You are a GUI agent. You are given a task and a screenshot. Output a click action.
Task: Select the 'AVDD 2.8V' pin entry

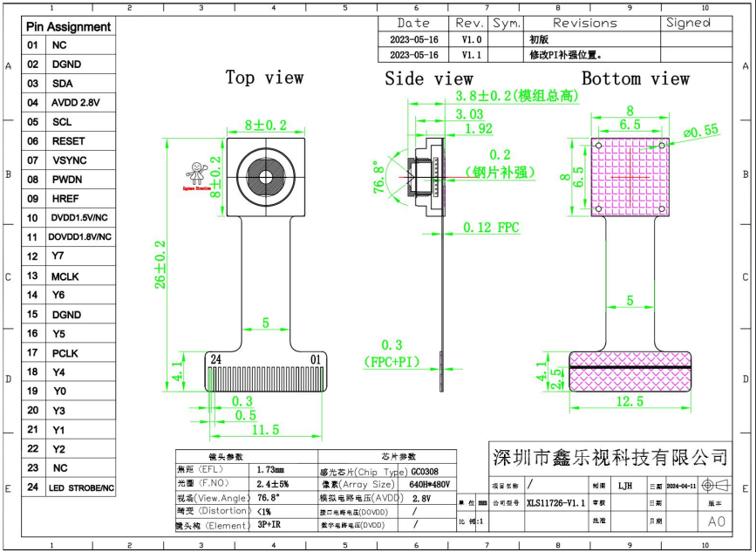tap(76, 103)
